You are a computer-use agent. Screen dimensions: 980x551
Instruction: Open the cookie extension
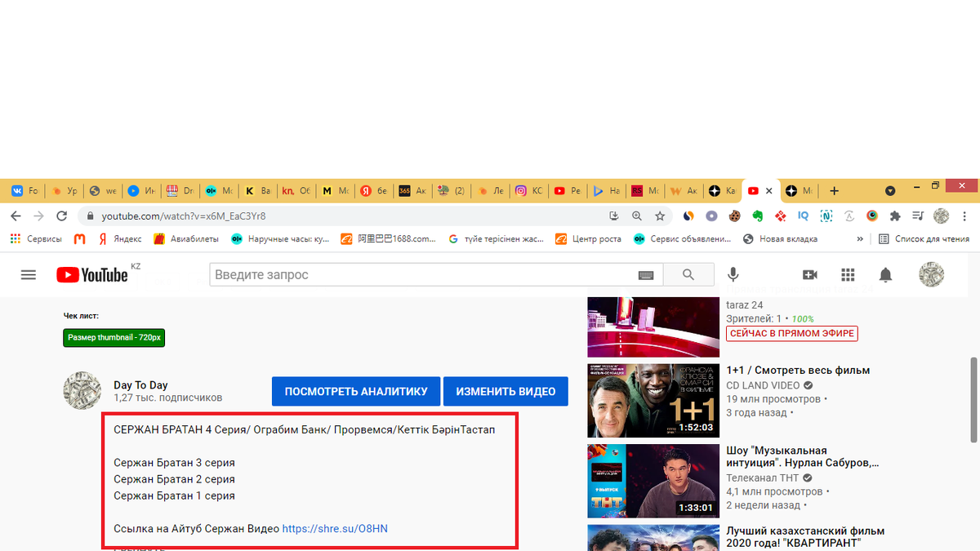point(735,216)
